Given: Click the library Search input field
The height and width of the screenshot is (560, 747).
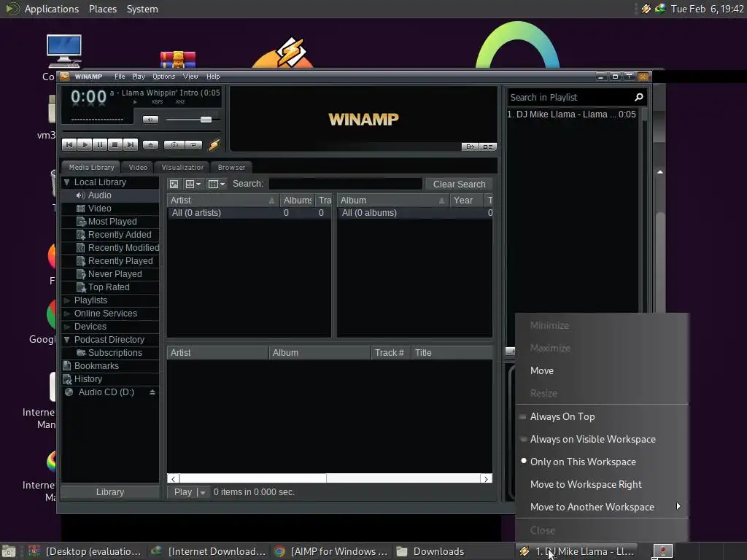Looking at the screenshot, I should 345,184.
